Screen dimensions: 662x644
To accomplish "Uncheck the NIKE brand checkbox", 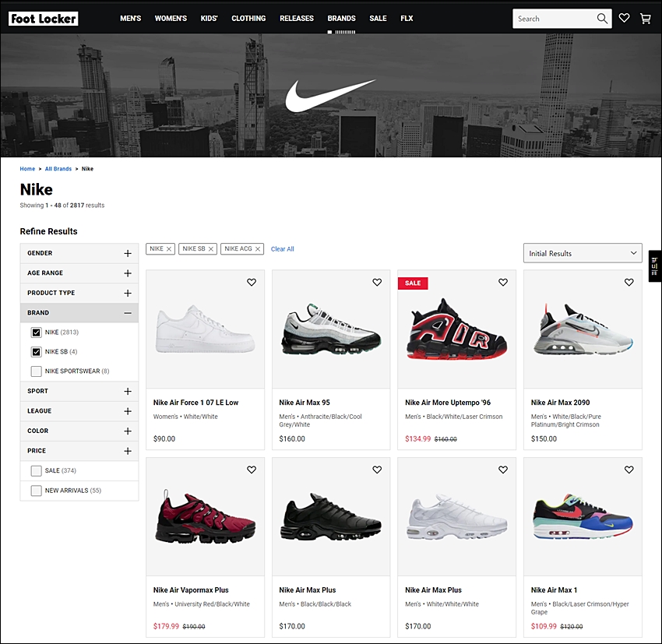I will tap(37, 333).
